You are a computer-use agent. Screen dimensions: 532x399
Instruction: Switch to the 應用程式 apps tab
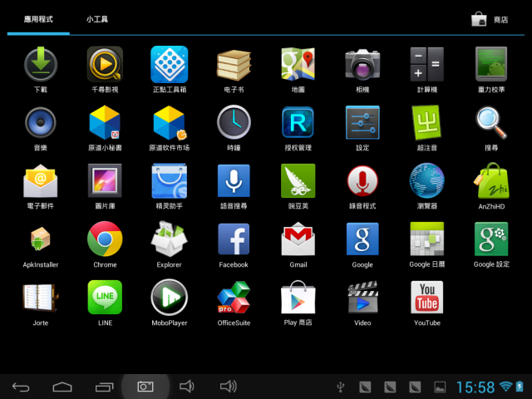coord(38,19)
